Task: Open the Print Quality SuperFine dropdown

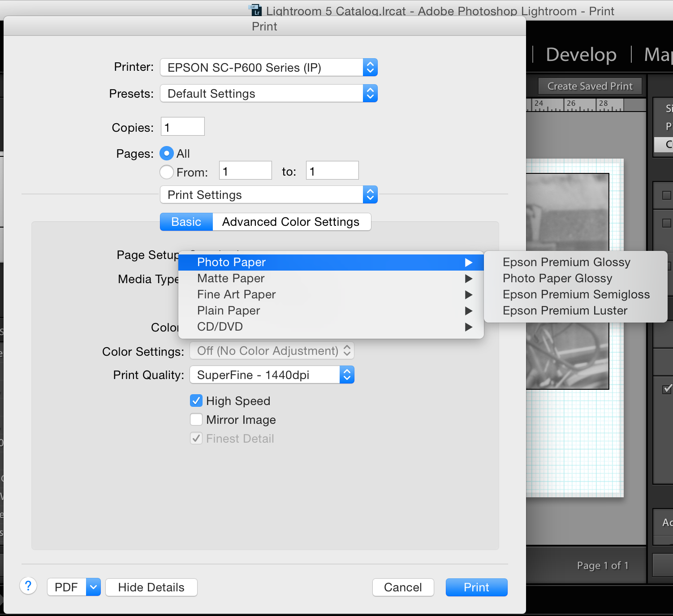Action: coord(272,375)
